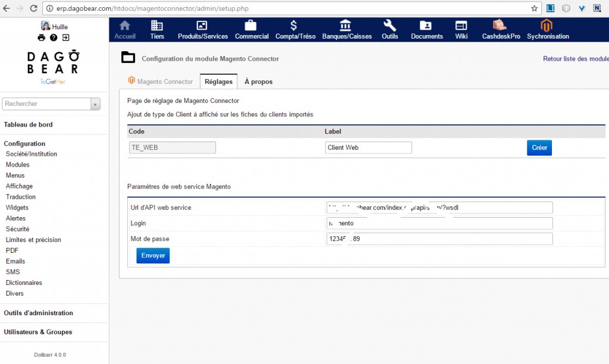609x364 pixels.
Task: Open the Sychronisation Magento menu
Action: pos(547,29)
